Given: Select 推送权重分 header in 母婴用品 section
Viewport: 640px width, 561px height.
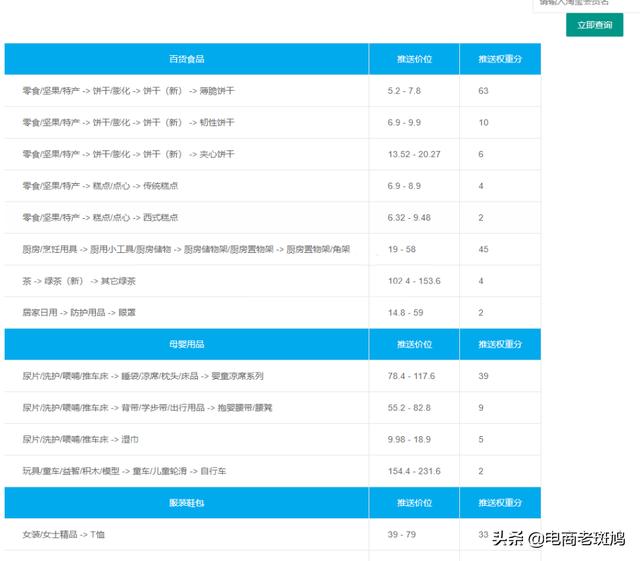Looking at the screenshot, I should tap(500, 344).
